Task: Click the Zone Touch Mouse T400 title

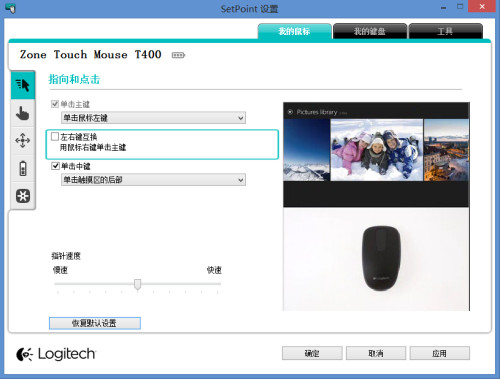Action: [91, 54]
